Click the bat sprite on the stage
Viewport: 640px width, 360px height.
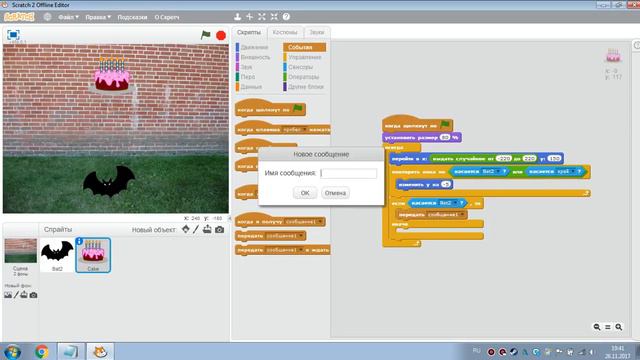[109, 181]
